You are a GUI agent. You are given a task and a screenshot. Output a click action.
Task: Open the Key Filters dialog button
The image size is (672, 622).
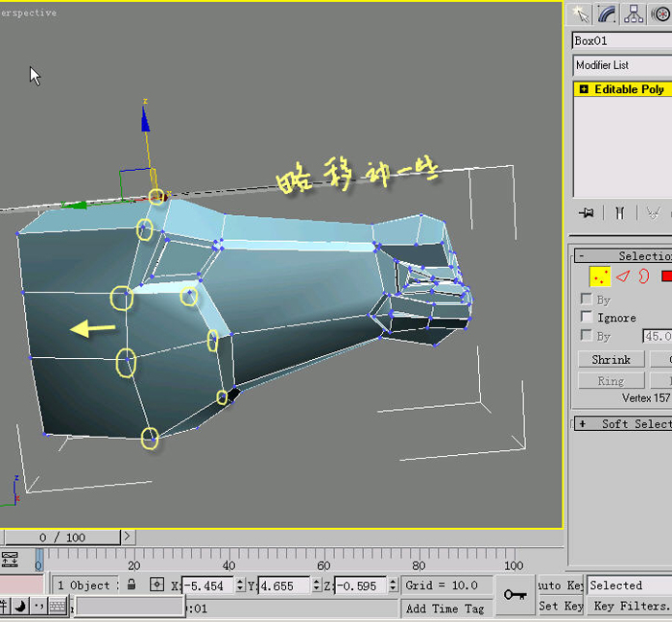click(x=629, y=606)
